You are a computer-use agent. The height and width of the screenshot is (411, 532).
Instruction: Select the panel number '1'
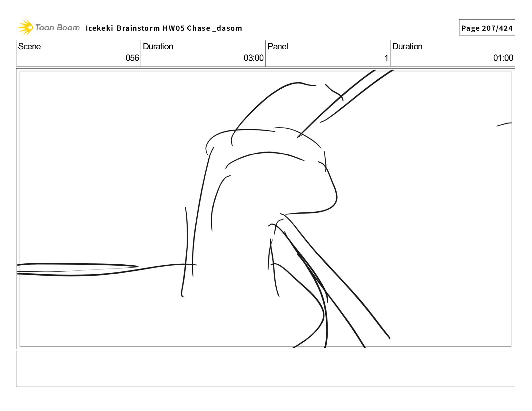click(386, 58)
